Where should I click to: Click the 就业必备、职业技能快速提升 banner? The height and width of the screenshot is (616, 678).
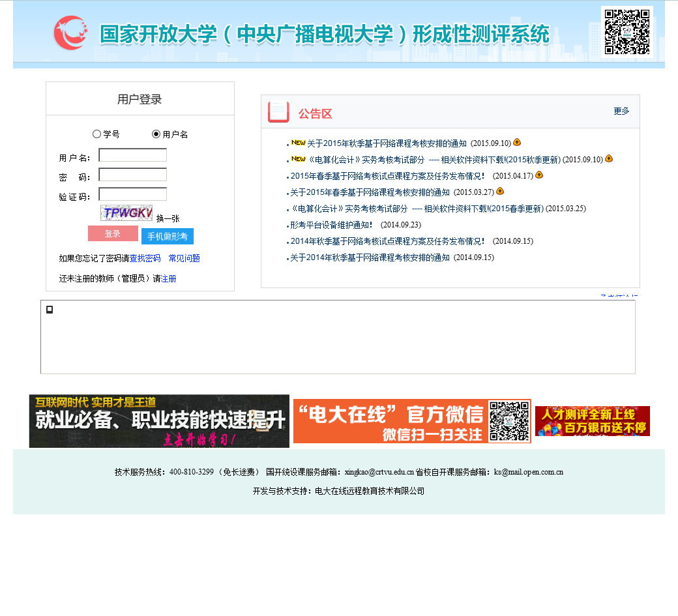pos(159,421)
